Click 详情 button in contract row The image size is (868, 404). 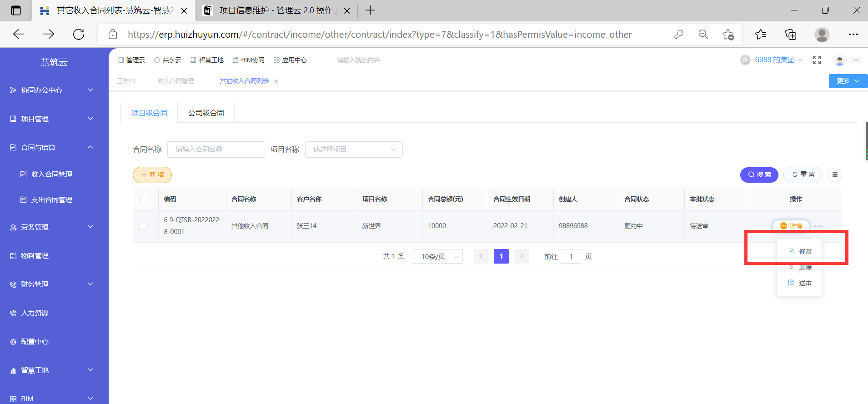tap(791, 226)
